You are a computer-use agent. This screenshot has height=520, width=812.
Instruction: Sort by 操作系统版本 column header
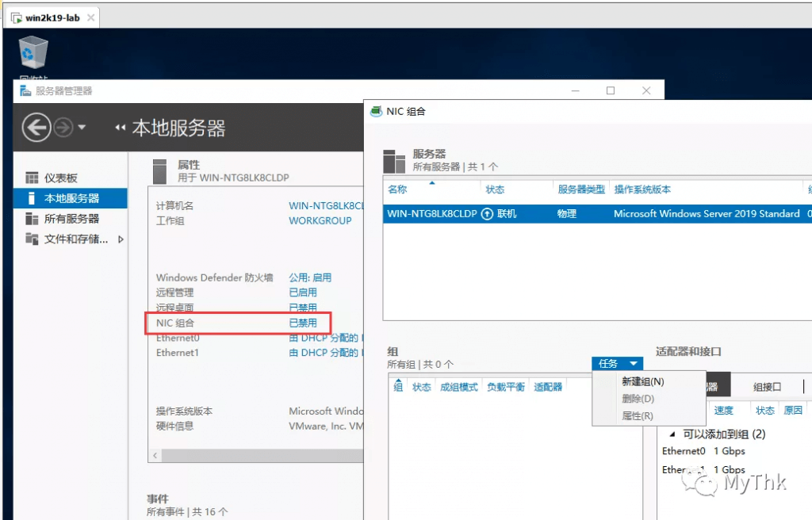pos(642,189)
